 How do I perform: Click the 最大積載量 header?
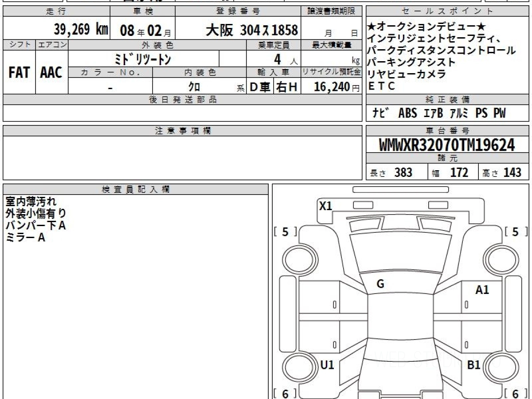pos(332,45)
